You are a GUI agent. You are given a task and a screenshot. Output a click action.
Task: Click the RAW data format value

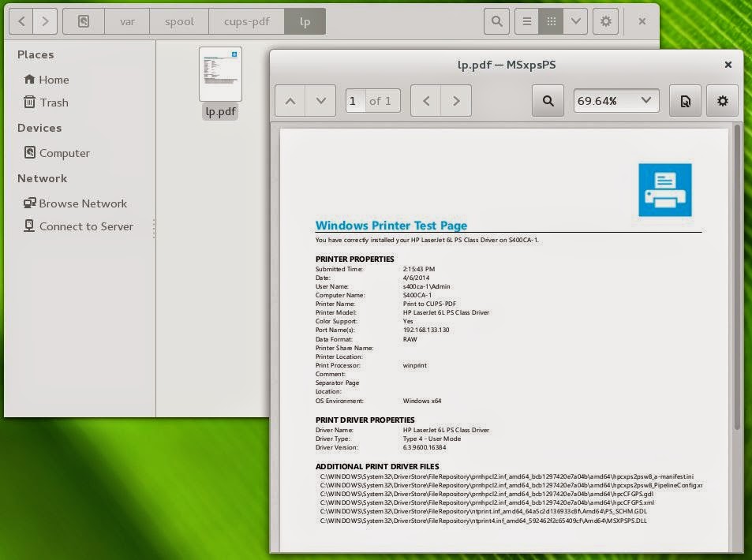pos(410,339)
